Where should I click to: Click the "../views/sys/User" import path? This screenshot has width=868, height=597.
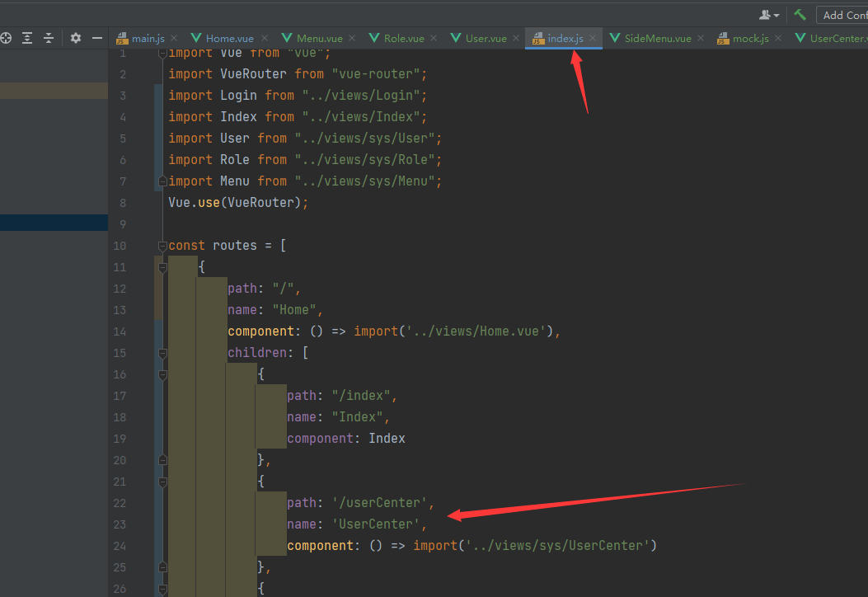pyautogui.click(x=365, y=138)
